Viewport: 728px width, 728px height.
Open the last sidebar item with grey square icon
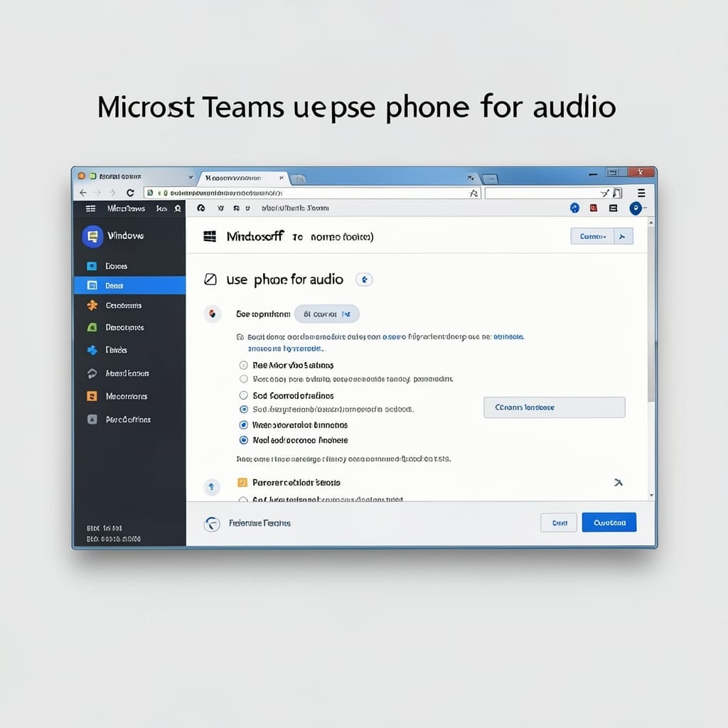click(x=92, y=419)
